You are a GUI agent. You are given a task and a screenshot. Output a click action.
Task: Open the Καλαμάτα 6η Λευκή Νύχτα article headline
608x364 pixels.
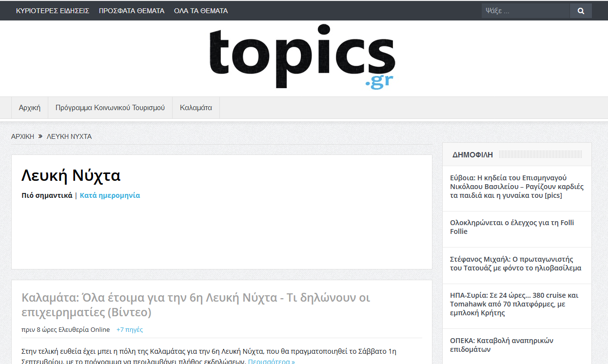pos(196,305)
